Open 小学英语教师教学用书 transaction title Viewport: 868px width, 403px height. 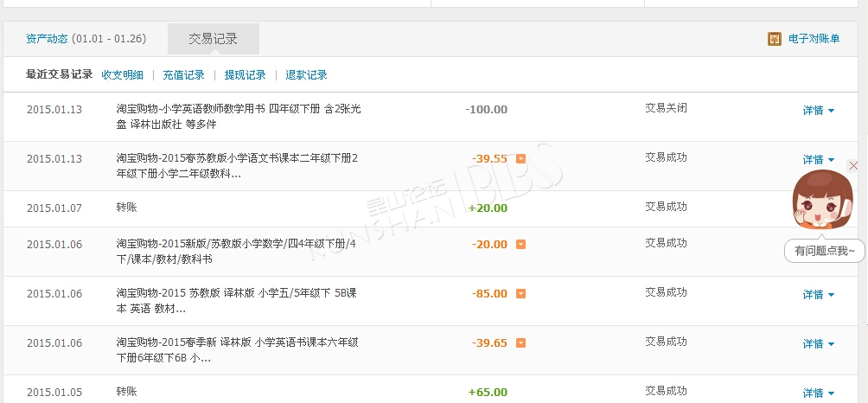tap(239, 116)
